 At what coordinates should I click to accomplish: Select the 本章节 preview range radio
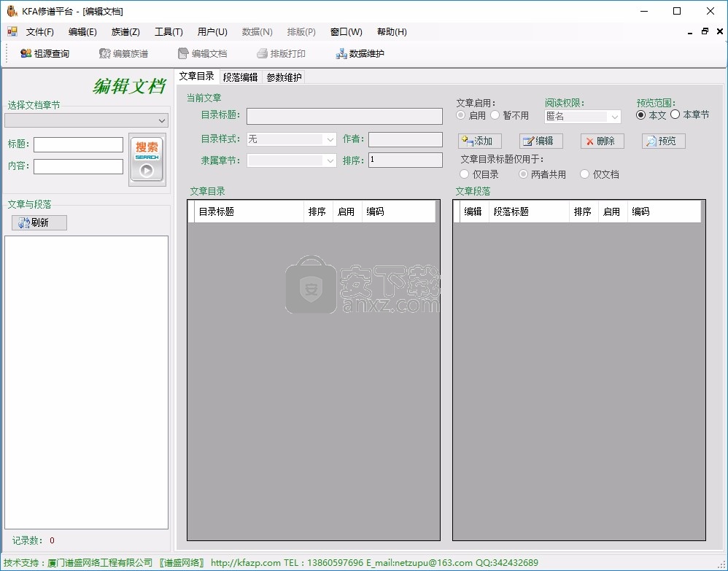(675, 114)
